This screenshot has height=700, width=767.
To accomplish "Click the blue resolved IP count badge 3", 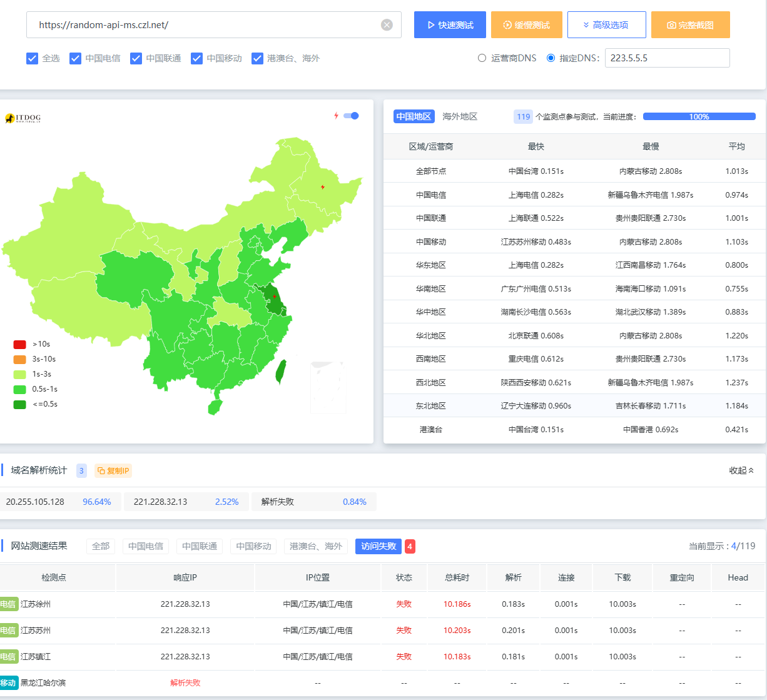I will [81, 471].
